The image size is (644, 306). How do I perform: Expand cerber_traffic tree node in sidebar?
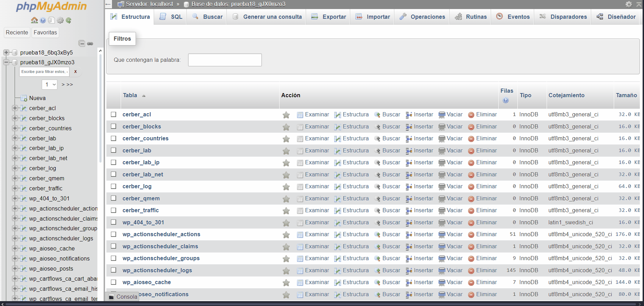click(x=15, y=188)
